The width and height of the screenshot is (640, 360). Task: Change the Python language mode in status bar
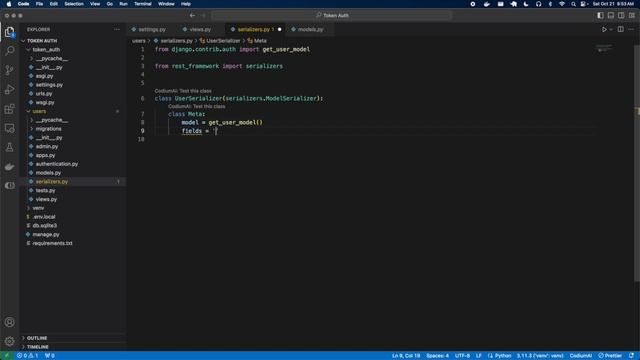[503, 356]
